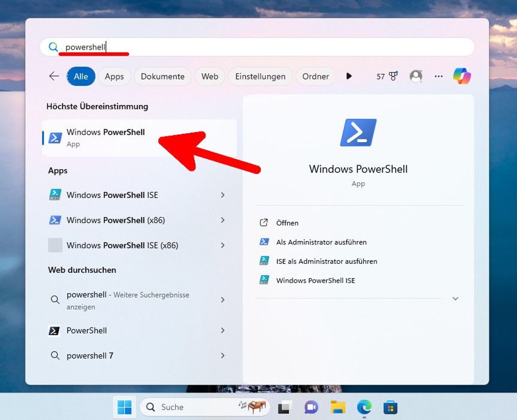Show more search filters via the arrow
Screen dimensions: 517x420
(x=349, y=76)
